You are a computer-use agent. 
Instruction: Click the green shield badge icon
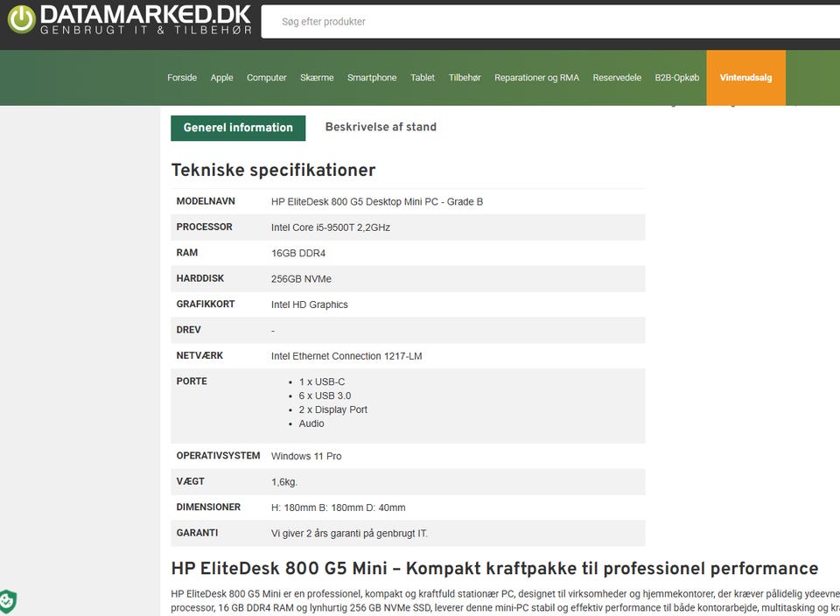click(x=8, y=601)
